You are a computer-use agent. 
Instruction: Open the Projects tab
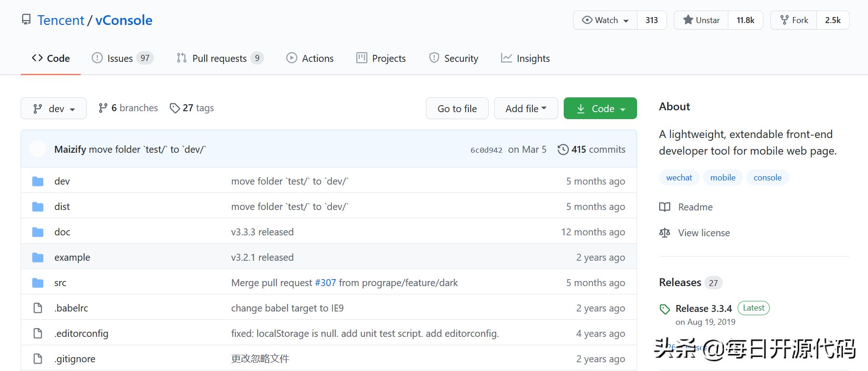point(381,58)
